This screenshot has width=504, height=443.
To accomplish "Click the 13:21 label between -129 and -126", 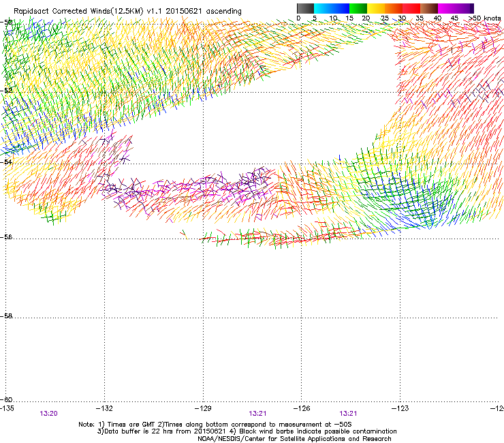I will (257, 414).
